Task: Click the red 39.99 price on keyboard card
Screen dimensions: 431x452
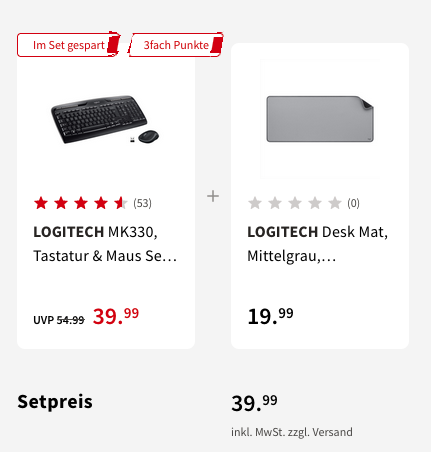Action: pyautogui.click(x=116, y=316)
